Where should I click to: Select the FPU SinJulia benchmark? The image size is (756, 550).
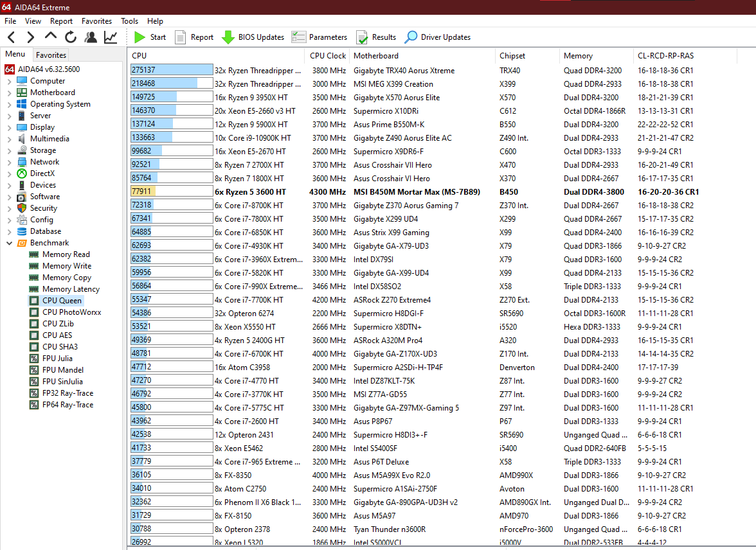(63, 382)
